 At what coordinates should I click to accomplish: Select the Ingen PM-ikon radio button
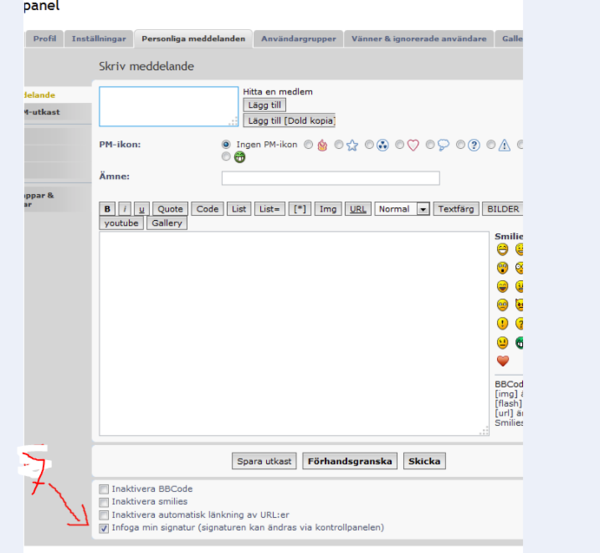tap(225, 144)
